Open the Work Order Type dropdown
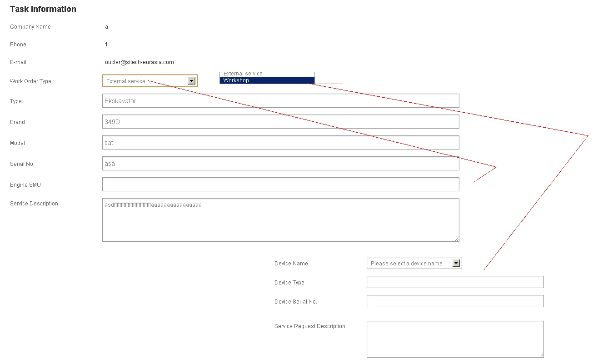 (x=150, y=81)
